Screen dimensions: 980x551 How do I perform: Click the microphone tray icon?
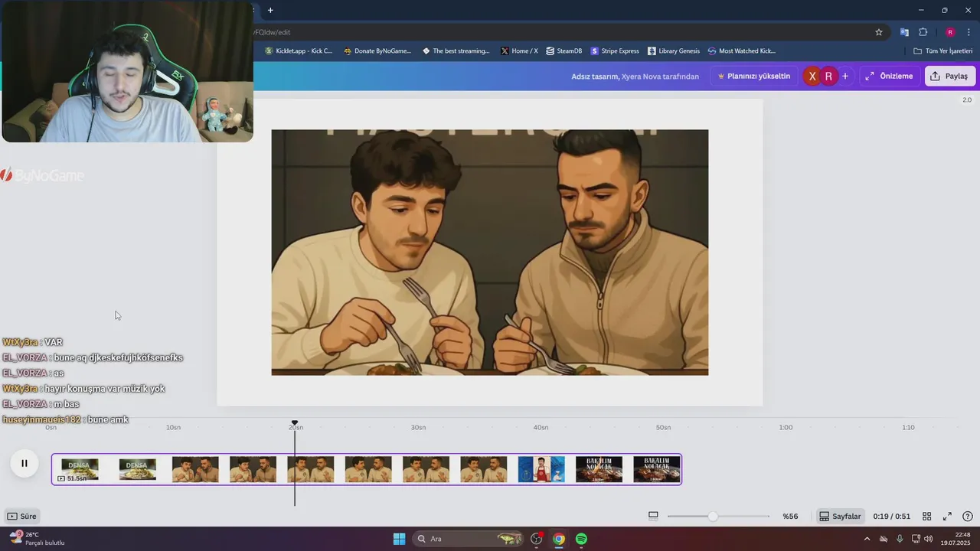pyautogui.click(x=900, y=539)
